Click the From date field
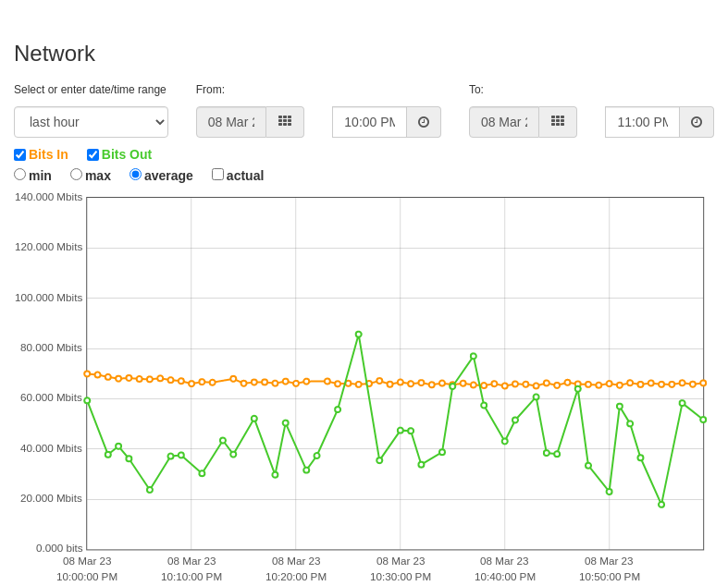 click(x=231, y=122)
